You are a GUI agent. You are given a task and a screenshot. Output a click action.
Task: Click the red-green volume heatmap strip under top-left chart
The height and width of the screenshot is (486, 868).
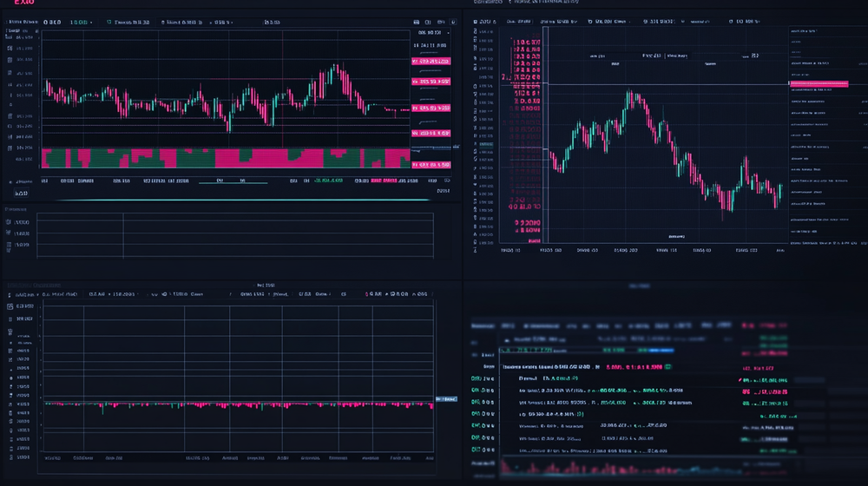226,158
